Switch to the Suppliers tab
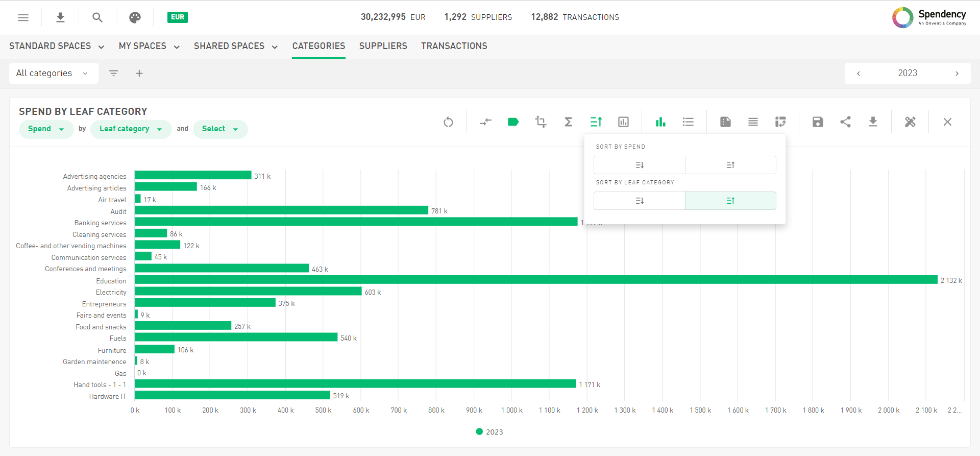 [x=383, y=46]
